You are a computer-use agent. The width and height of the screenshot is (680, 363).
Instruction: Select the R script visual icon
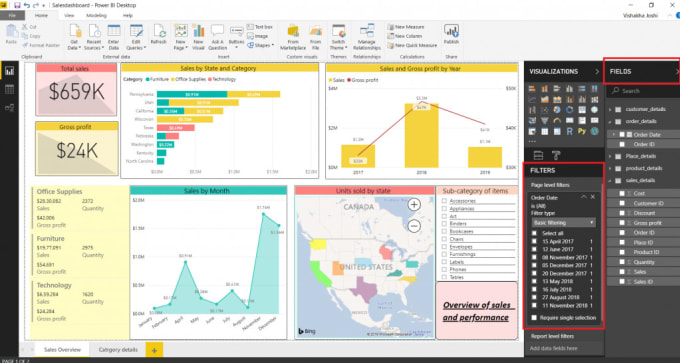(569, 131)
